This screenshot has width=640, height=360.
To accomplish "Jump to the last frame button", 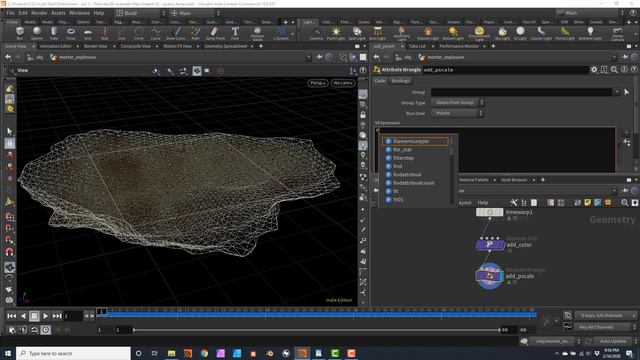I will tap(57, 316).
